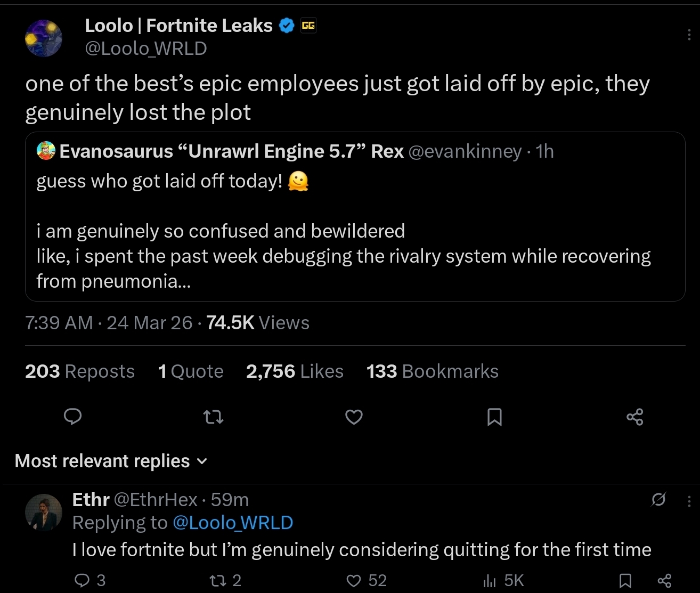The width and height of the screenshot is (700, 593).
Task: Like Ethr's reply
Action: tap(354, 580)
